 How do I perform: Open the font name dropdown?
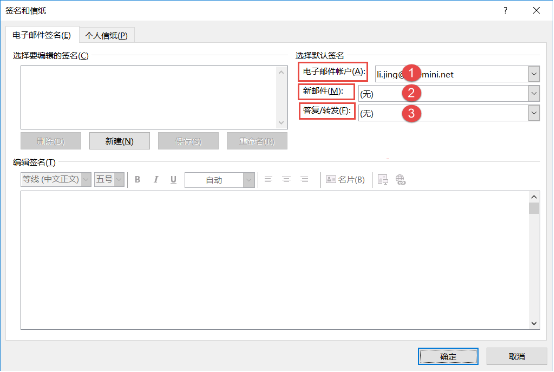[x=86, y=179]
